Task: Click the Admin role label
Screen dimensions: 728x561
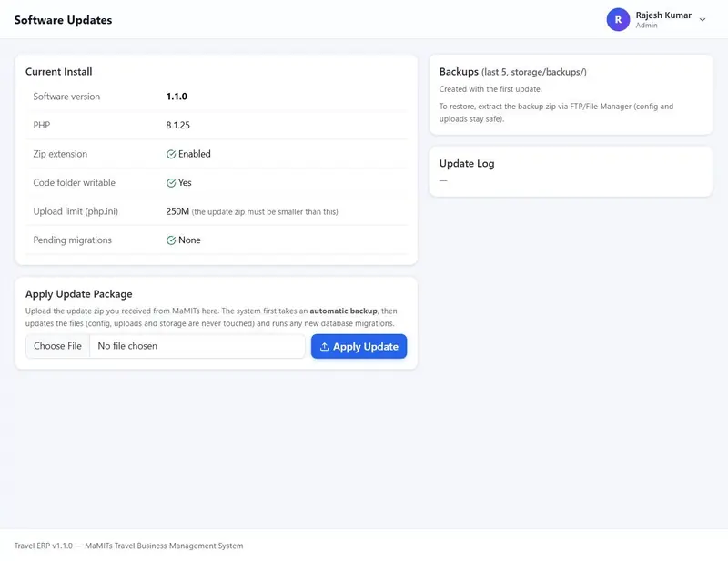Action: [646, 25]
